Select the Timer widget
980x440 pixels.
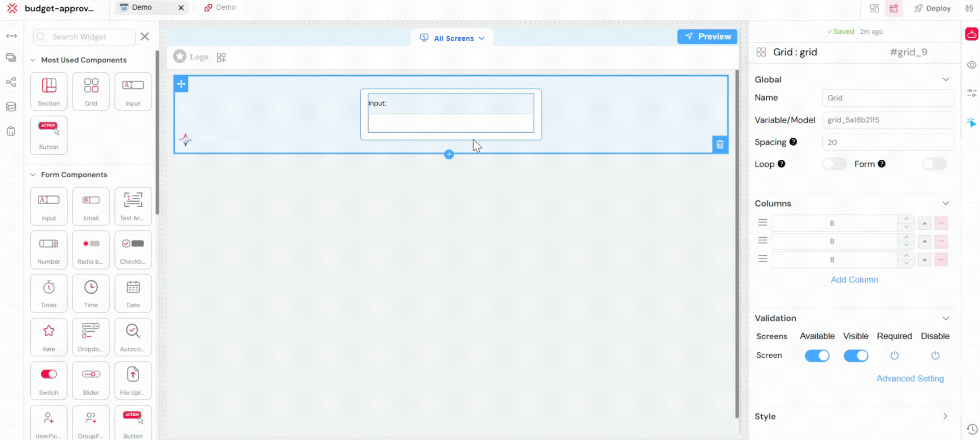[48, 293]
